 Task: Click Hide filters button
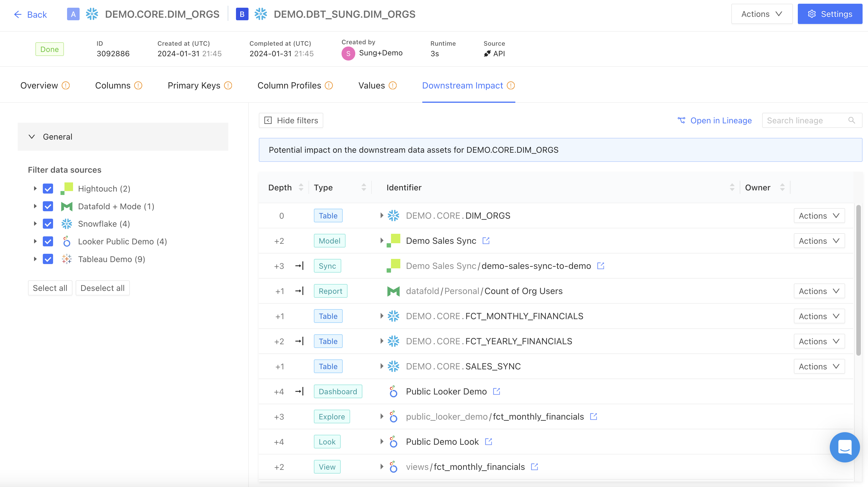291,120
